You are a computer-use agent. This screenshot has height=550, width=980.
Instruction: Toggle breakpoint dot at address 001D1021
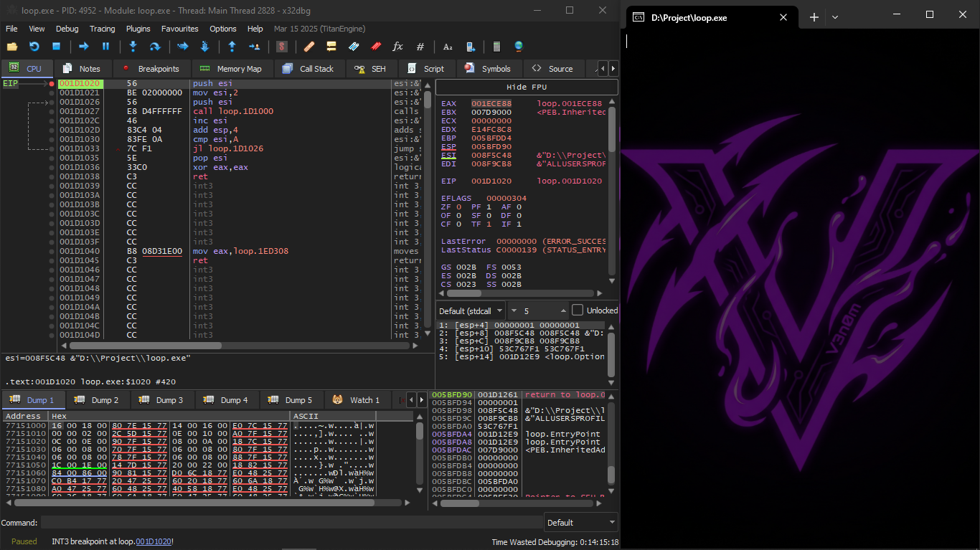tap(52, 93)
